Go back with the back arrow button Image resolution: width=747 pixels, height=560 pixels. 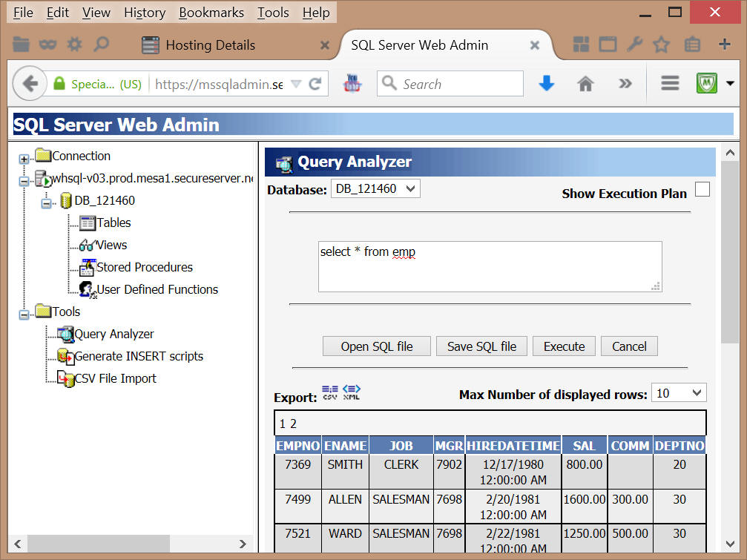pyautogui.click(x=30, y=83)
